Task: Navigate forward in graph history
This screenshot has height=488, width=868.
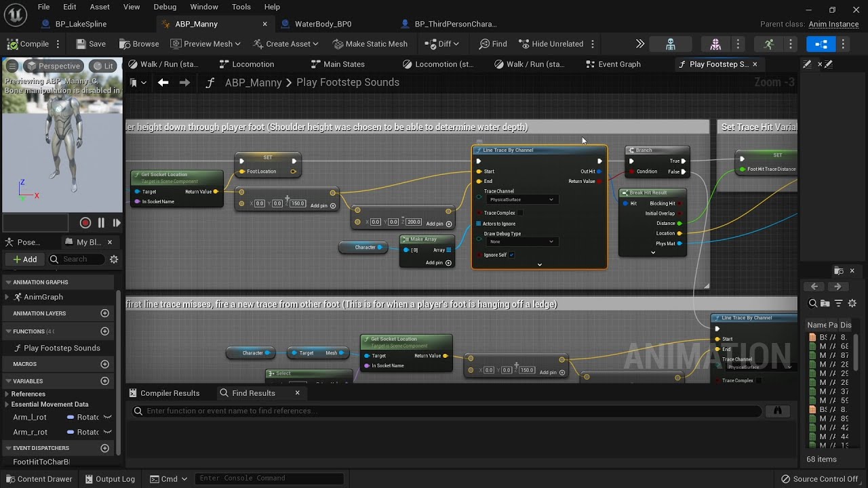Action: pos(184,83)
